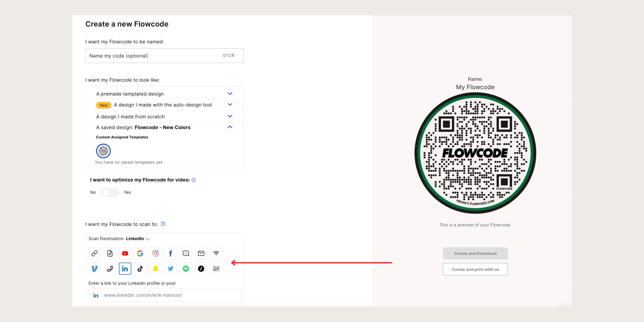
Task: Focus the Name my code input field
Action: point(164,56)
